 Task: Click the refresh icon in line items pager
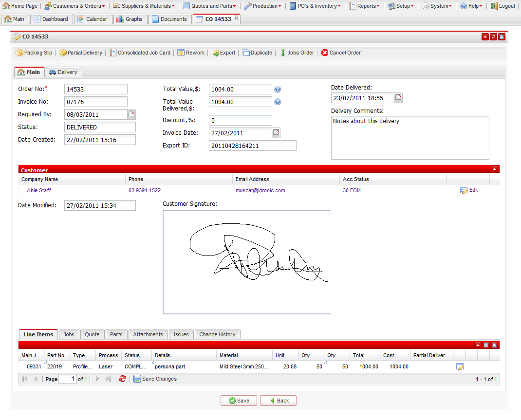123,379
